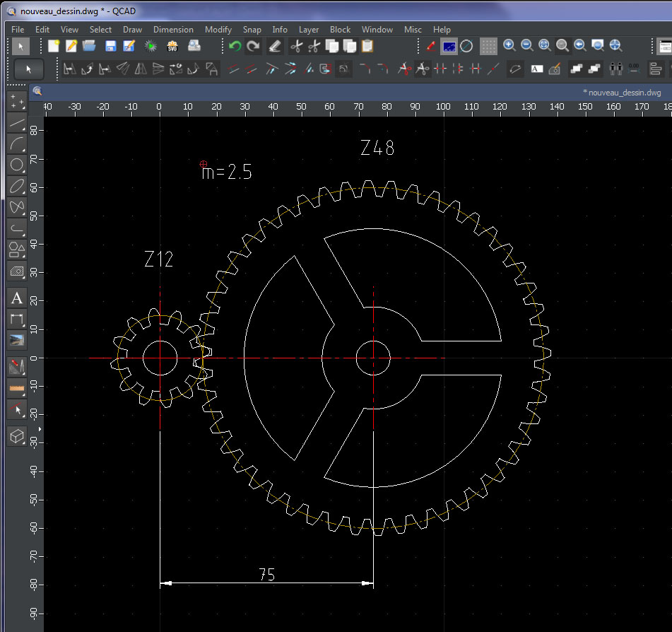Activate the Text tool

coord(17,298)
